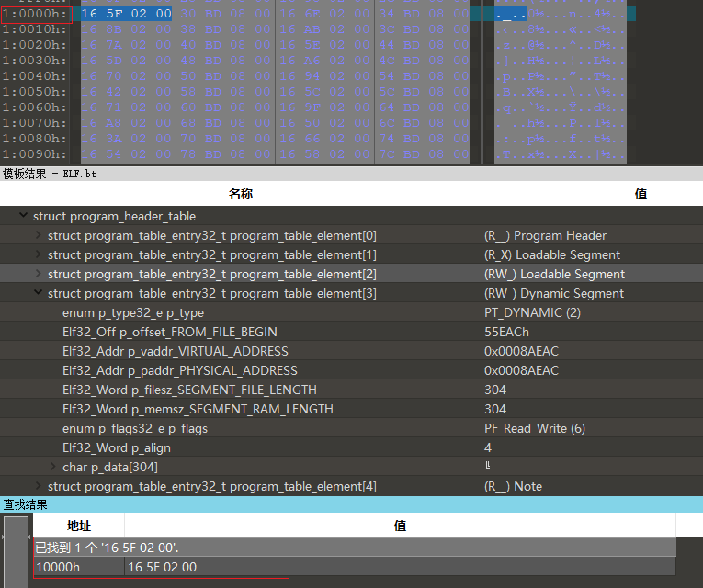Click hex byte 5F in row 1:0000h
The width and height of the screenshot is (703, 588).
[x=114, y=14]
